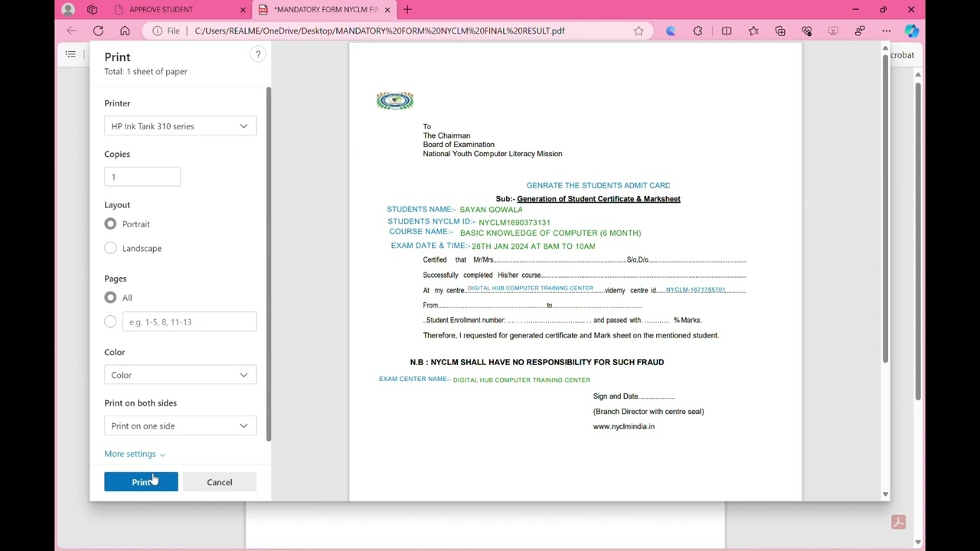Click the red PDF icon at bottom right
Screen dimensions: 980x551
click(899, 522)
